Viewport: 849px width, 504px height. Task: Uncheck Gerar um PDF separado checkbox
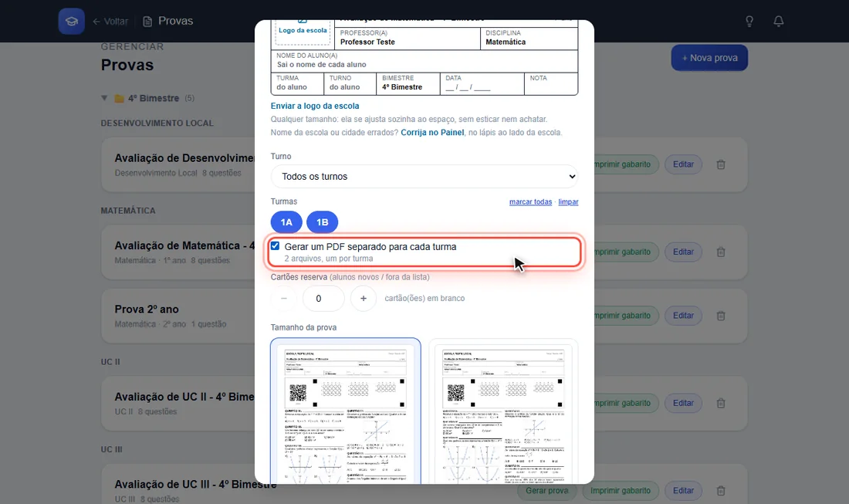(275, 245)
